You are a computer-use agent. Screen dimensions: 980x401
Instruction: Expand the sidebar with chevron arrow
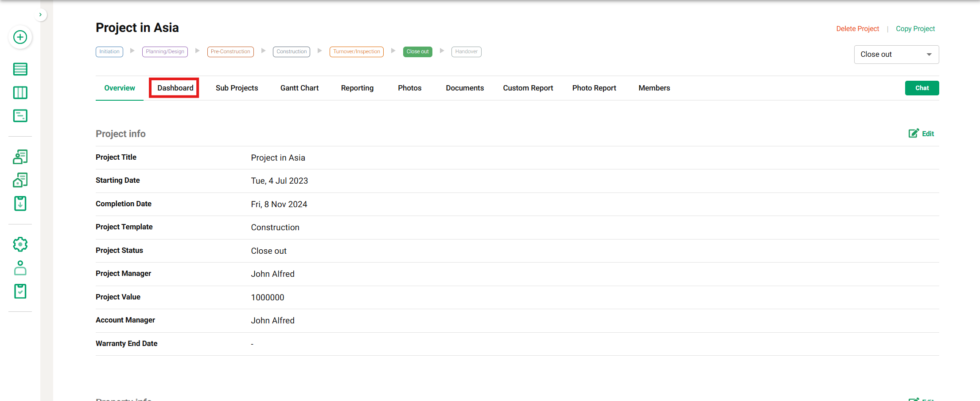(x=40, y=15)
